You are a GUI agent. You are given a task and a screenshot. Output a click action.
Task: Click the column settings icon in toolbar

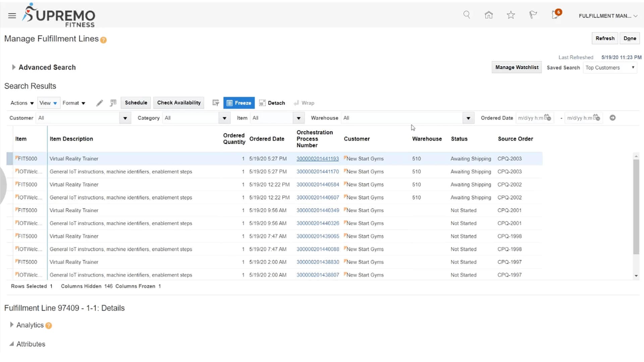point(113,103)
